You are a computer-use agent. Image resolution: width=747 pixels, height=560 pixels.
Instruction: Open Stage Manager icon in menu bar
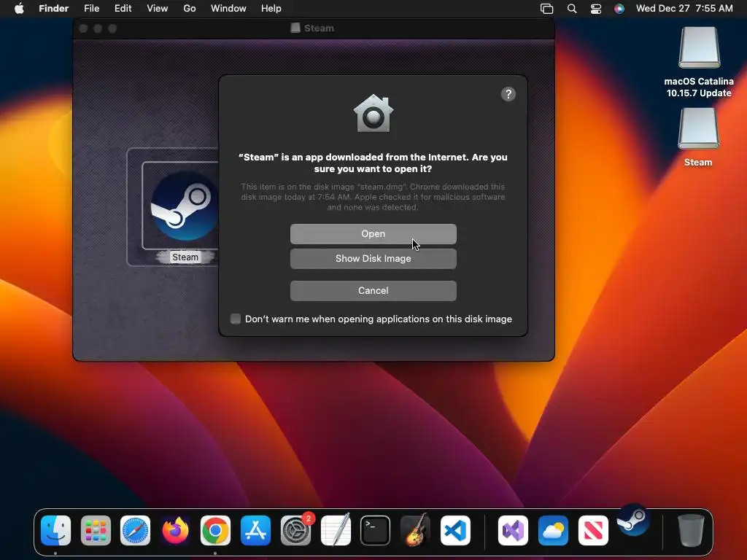tap(547, 9)
